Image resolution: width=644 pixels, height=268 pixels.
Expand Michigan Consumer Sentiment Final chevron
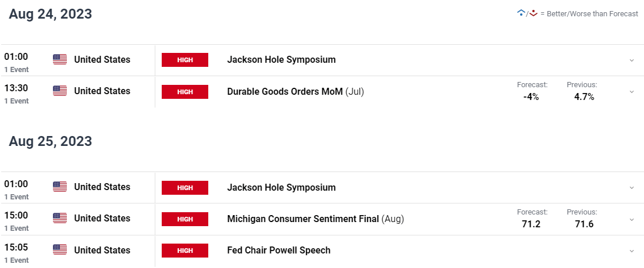[x=632, y=220]
